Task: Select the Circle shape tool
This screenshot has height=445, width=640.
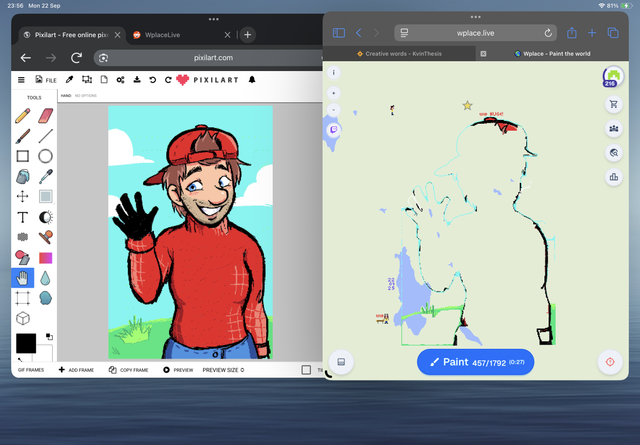Action: click(x=45, y=156)
